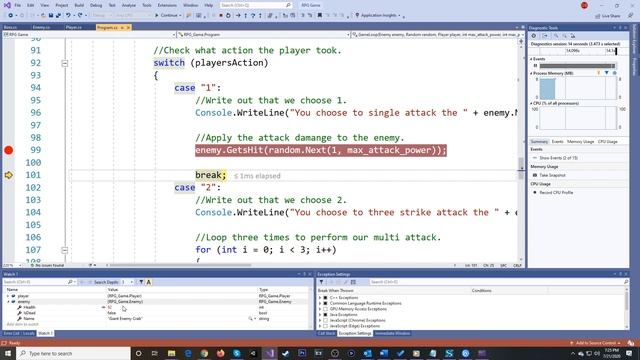Collapse the enemy watch entry

pyautogui.click(x=8, y=302)
